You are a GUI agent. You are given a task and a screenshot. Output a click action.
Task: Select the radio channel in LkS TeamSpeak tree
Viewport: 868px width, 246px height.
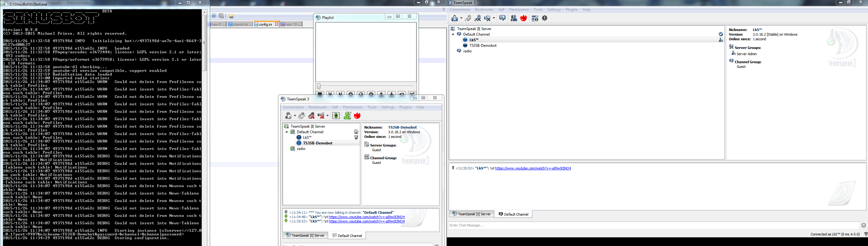coord(467,51)
